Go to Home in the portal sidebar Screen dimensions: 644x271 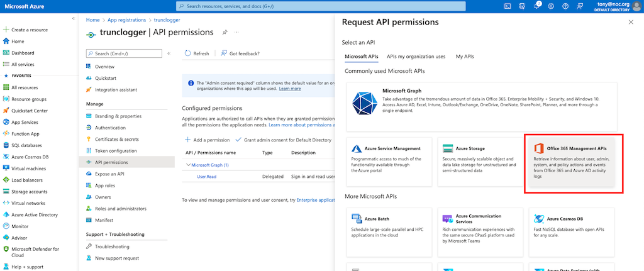[14, 41]
